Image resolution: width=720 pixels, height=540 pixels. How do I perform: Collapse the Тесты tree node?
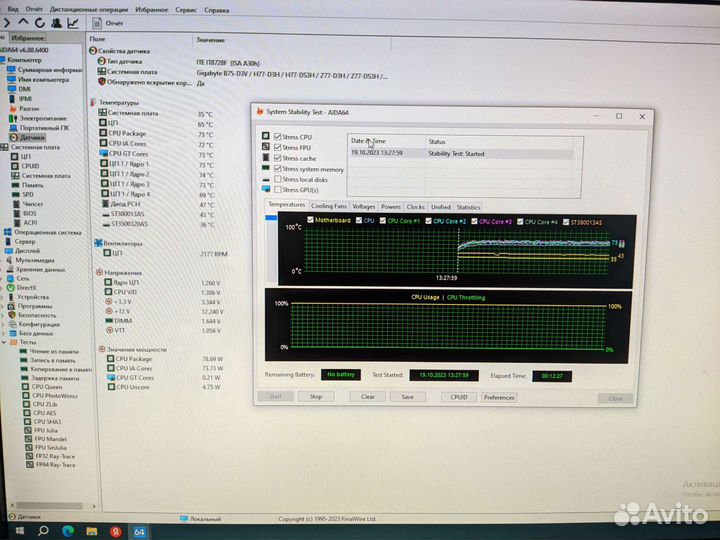(4, 342)
